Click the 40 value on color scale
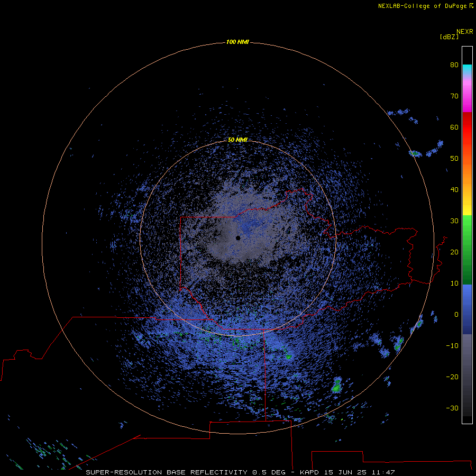The width and height of the screenshot is (476, 476). [x=454, y=190]
